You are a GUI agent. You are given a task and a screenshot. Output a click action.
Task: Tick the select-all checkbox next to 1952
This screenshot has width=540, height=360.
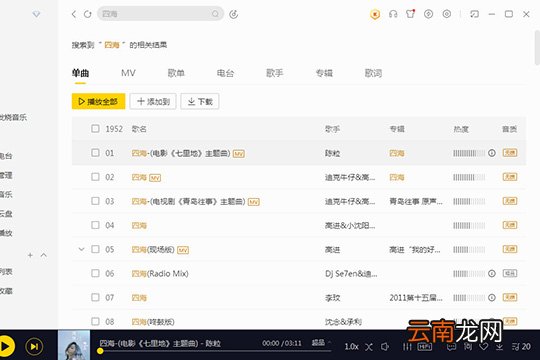pyautogui.click(x=95, y=128)
